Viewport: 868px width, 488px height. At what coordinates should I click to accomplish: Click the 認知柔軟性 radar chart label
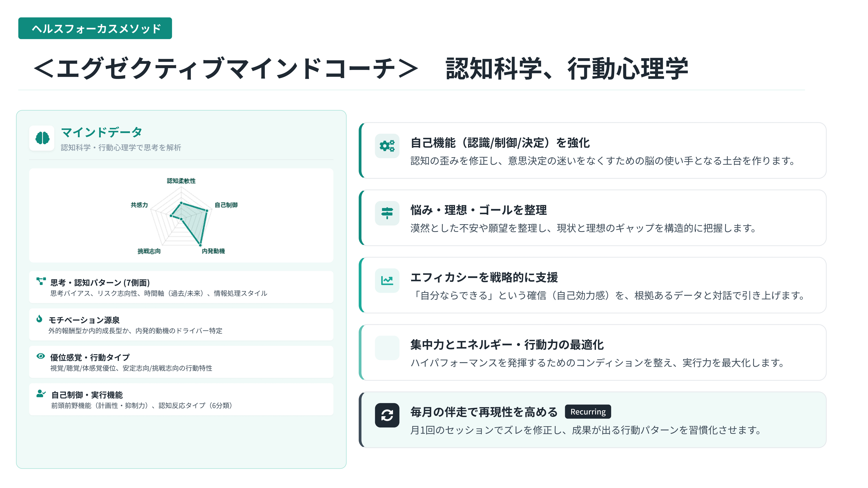181,181
